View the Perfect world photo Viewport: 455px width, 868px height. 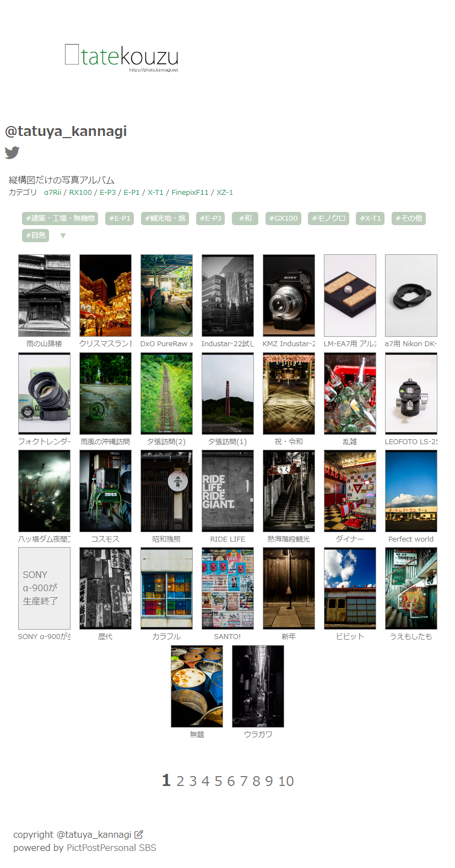click(x=411, y=491)
